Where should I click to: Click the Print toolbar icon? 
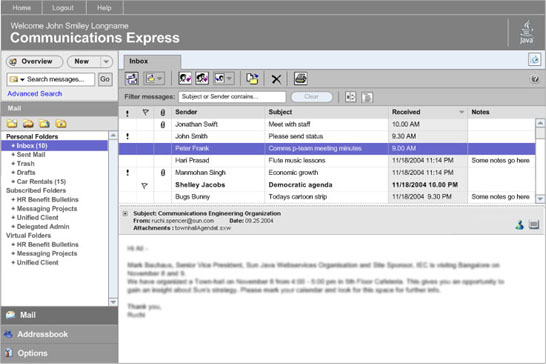click(x=301, y=78)
